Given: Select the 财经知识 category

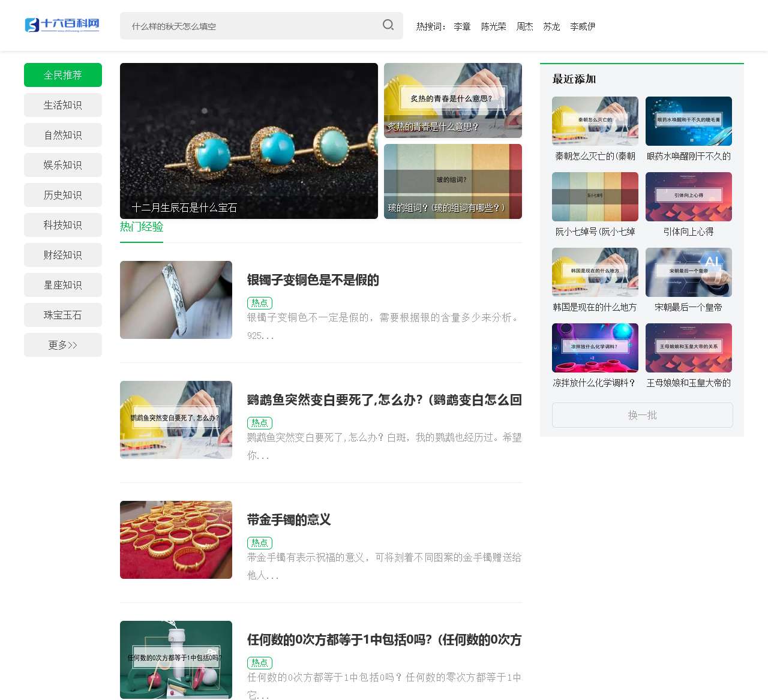Looking at the screenshot, I should 62,254.
